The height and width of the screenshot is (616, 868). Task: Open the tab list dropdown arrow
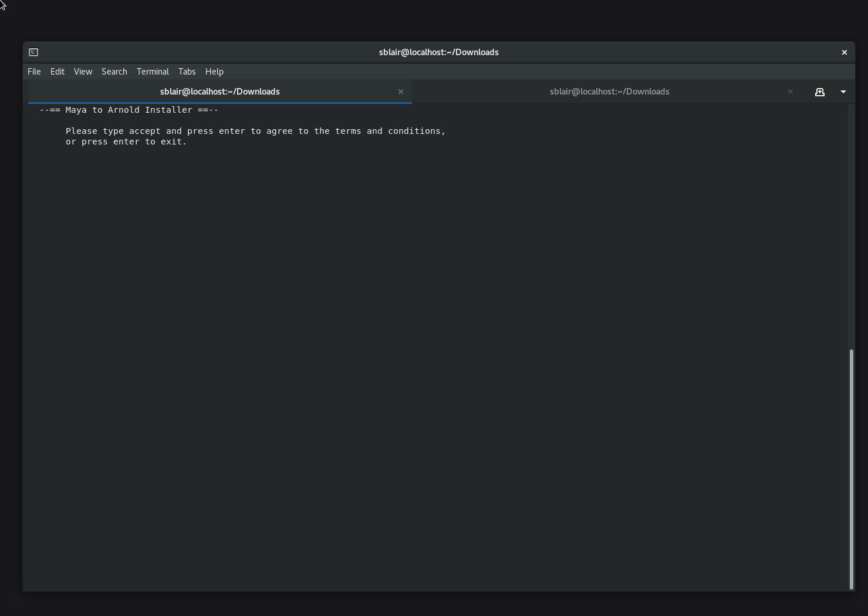tap(843, 92)
